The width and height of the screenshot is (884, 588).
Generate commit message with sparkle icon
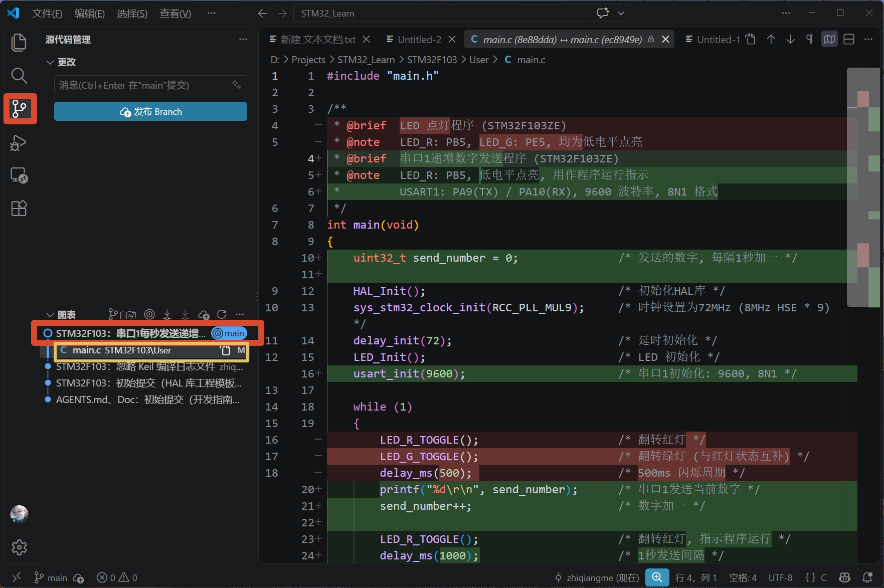(236, 85)
